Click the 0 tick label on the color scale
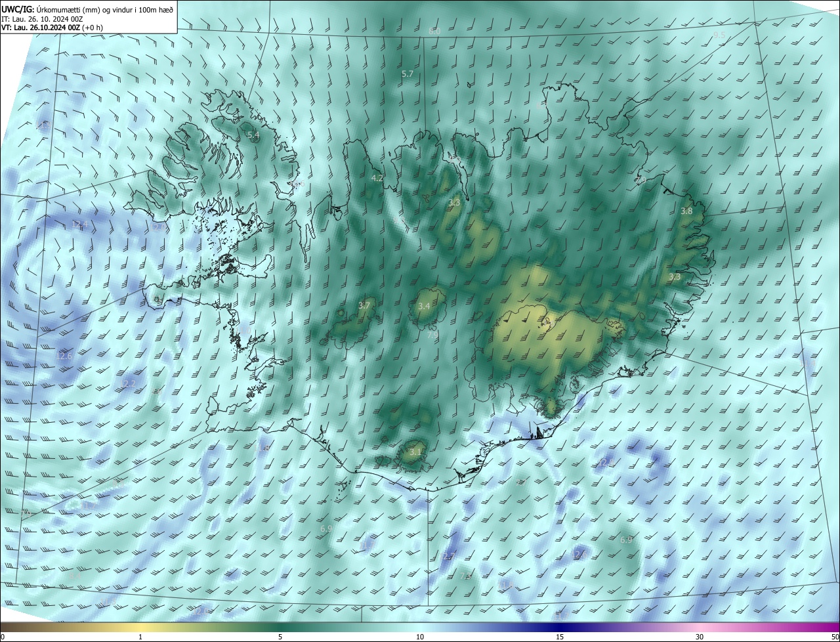The image size is (840, 642). [x=3, y=637]
